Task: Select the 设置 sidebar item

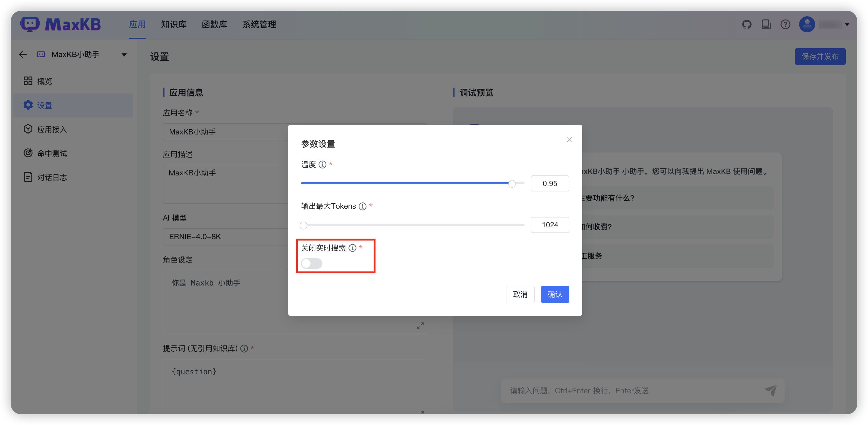Action: [73, 105]
